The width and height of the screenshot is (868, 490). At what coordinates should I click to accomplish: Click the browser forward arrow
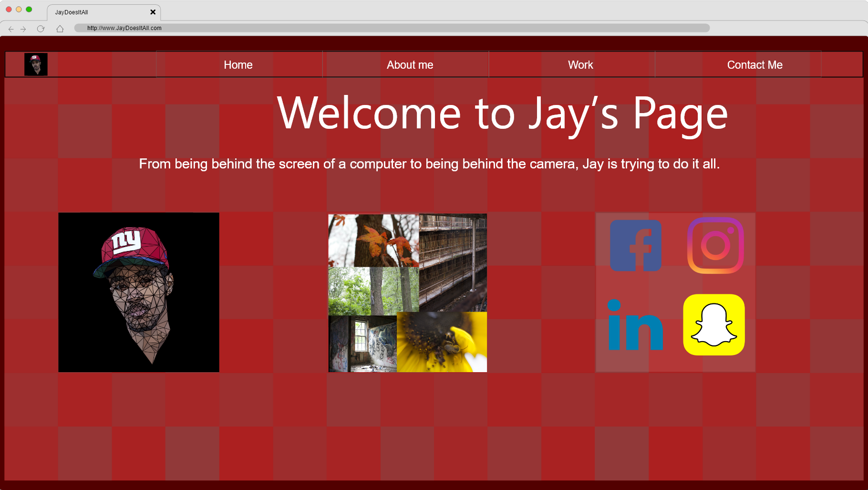(x=23, y=29)
